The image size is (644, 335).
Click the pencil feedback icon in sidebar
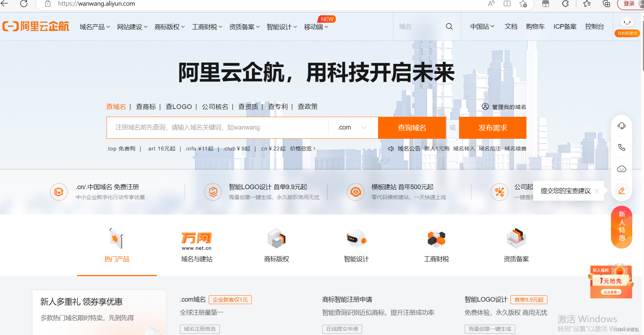tap(622, 191)
